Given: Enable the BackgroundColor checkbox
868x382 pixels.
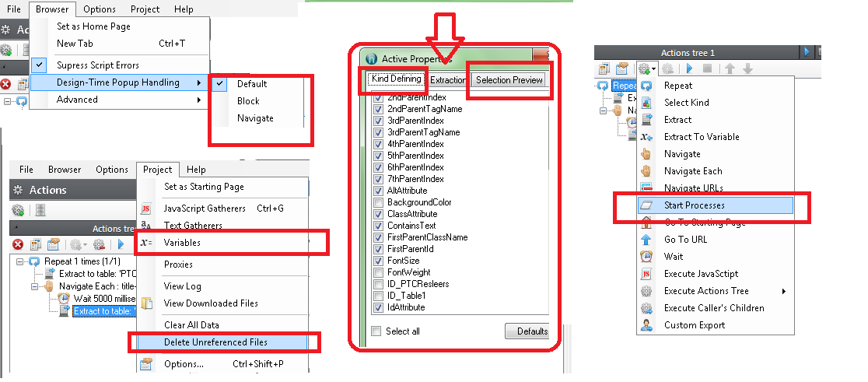Looking at the screenshot, I should pyautogui.click(x=378, y=202).
